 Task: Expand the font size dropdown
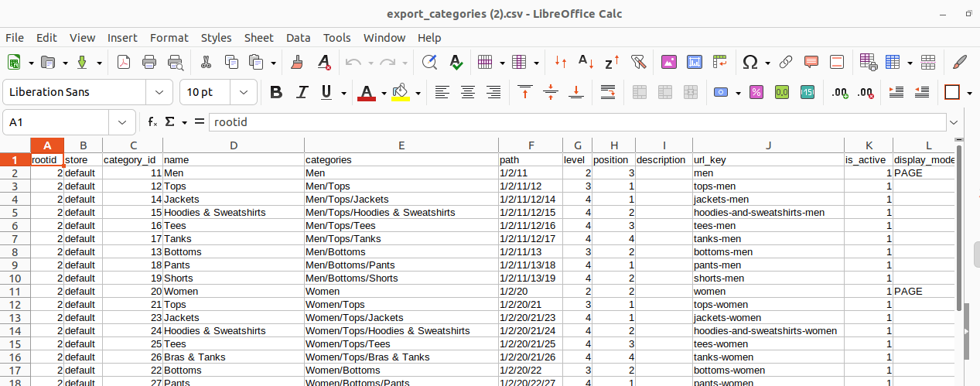tap(244, 92)
